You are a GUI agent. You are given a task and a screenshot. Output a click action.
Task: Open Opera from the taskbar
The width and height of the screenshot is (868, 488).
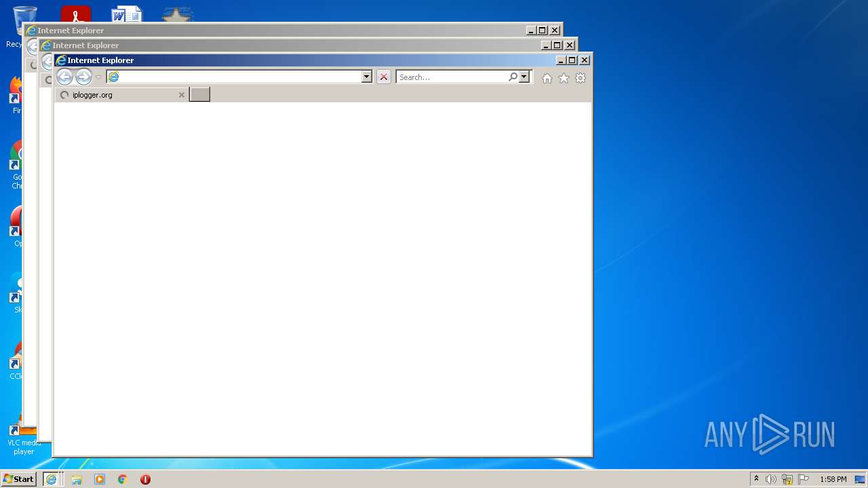(145, 479)
